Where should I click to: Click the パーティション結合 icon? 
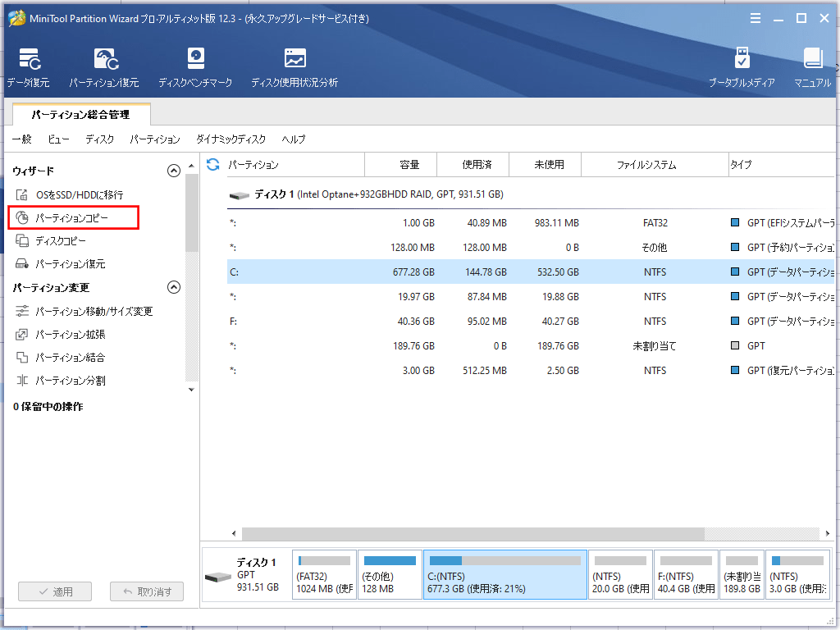[22, 358]
